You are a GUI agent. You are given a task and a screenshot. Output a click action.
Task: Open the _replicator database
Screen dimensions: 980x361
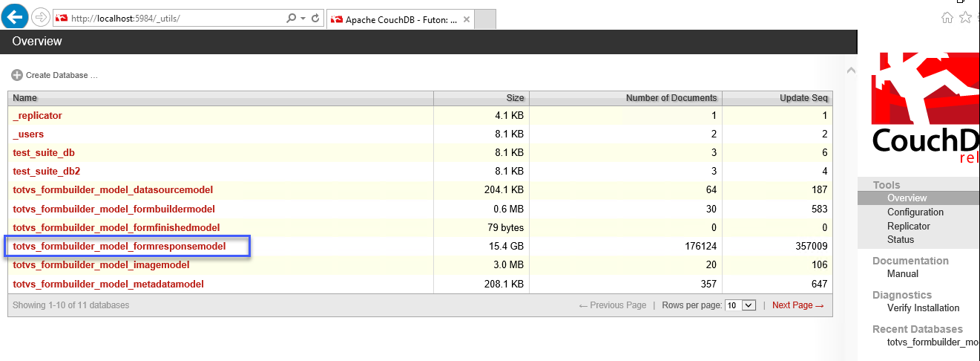(38, 116)
